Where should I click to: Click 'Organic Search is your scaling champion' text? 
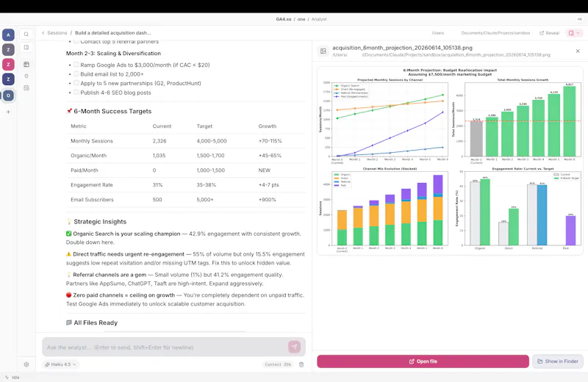126,234
